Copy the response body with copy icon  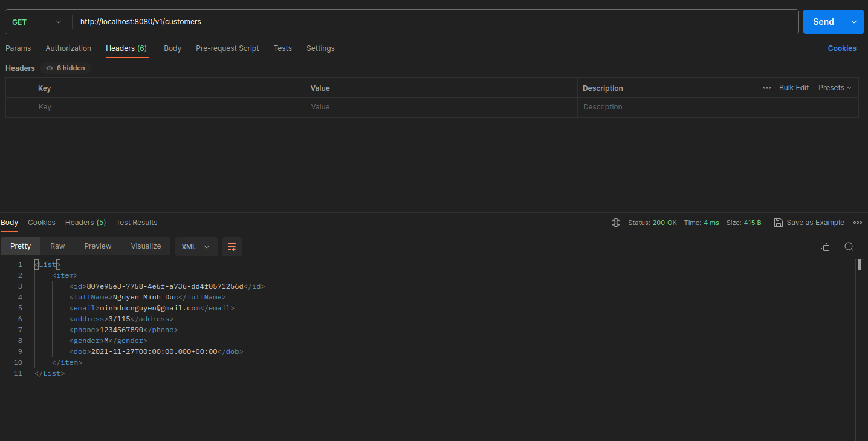pos(824,247)
